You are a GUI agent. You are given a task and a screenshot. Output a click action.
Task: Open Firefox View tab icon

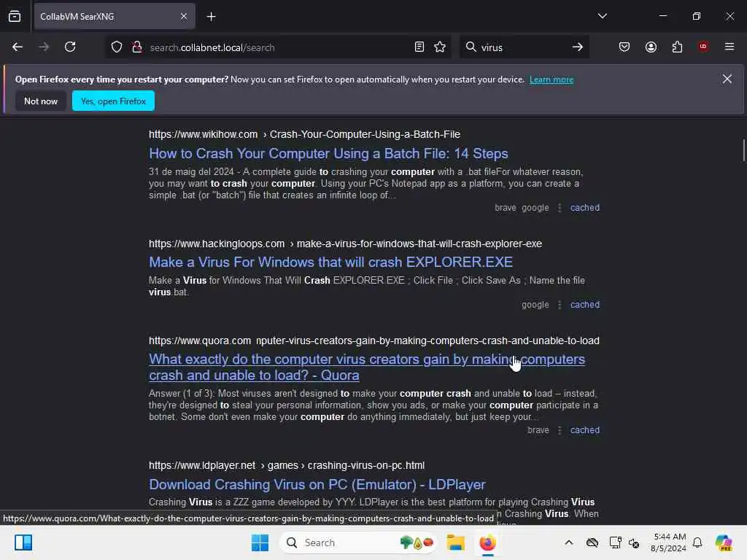(15, 16)
